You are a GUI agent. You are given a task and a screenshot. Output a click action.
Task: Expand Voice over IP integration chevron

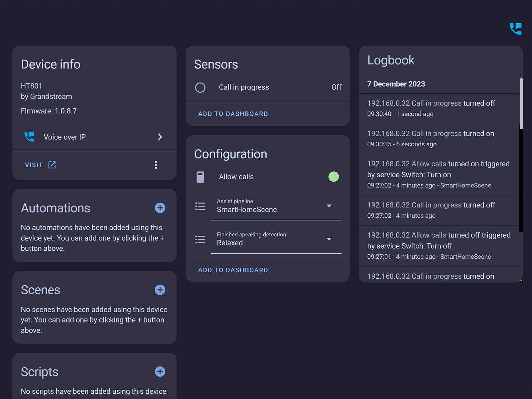coord(160,137)
